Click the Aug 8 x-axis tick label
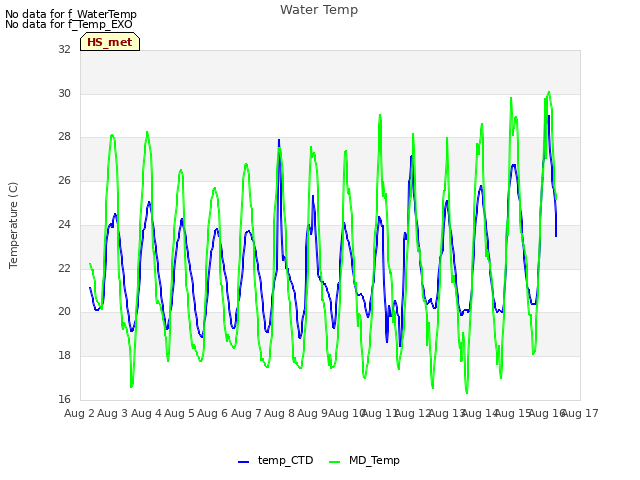This screenshot has height=480, width=640. point(279,413)
